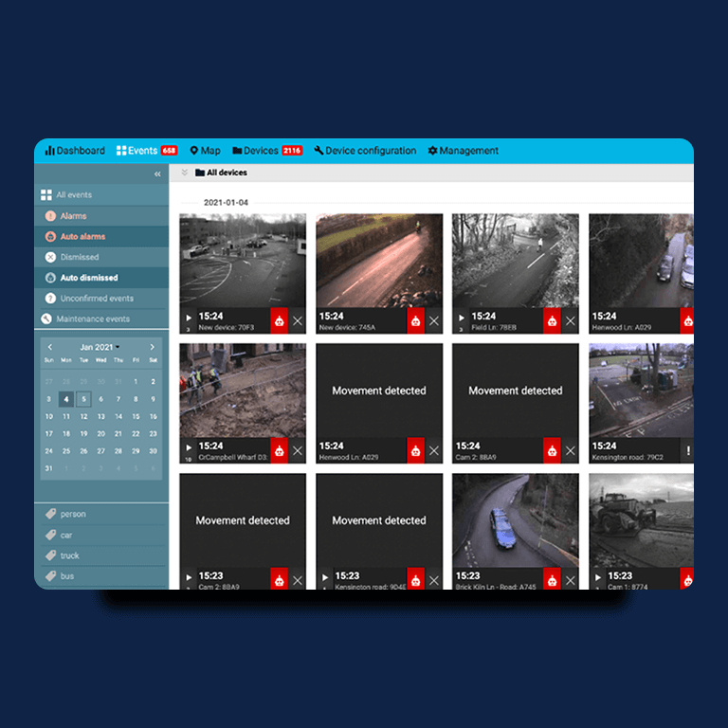Dismiss the Field Ln: 78EB event with X

[x=571, y=321]
